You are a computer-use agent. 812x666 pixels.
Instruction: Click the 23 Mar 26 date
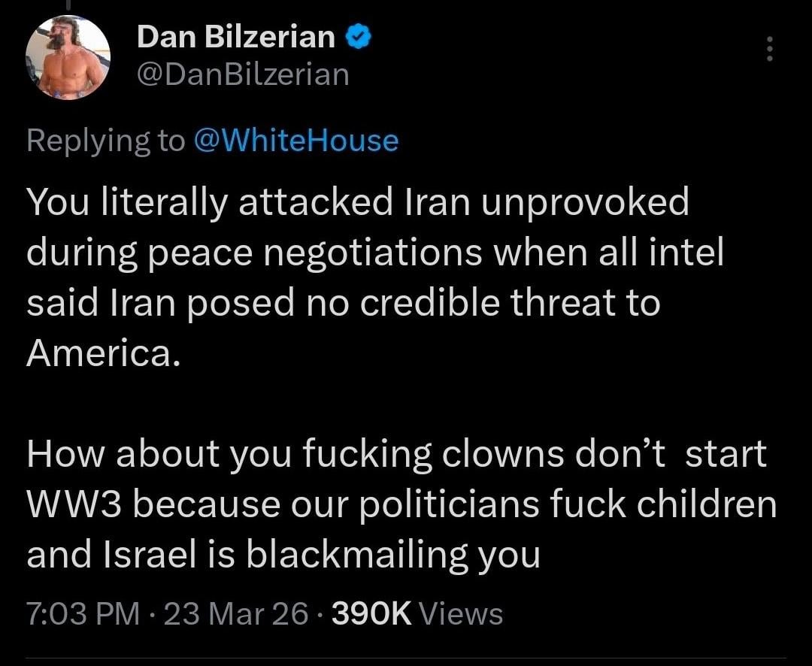click(x=235, y=613)
